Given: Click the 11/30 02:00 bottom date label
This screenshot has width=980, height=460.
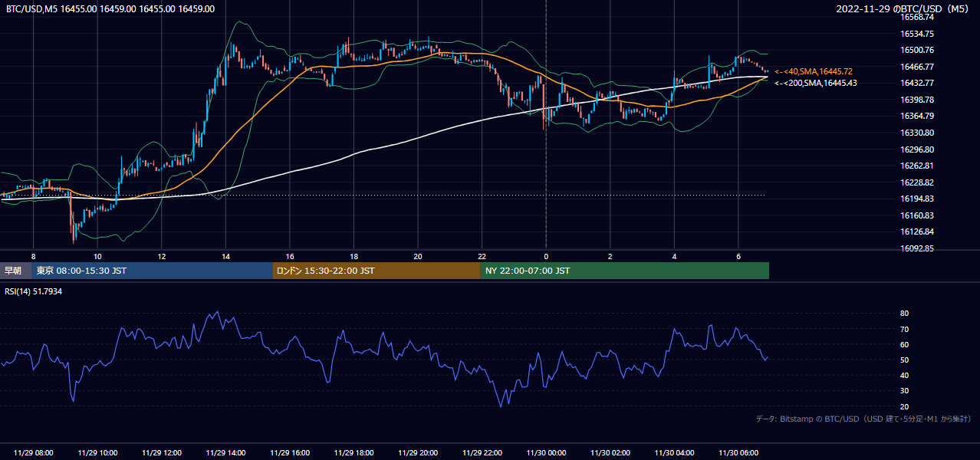Looking at the screenshot, I should click(610, 453).
